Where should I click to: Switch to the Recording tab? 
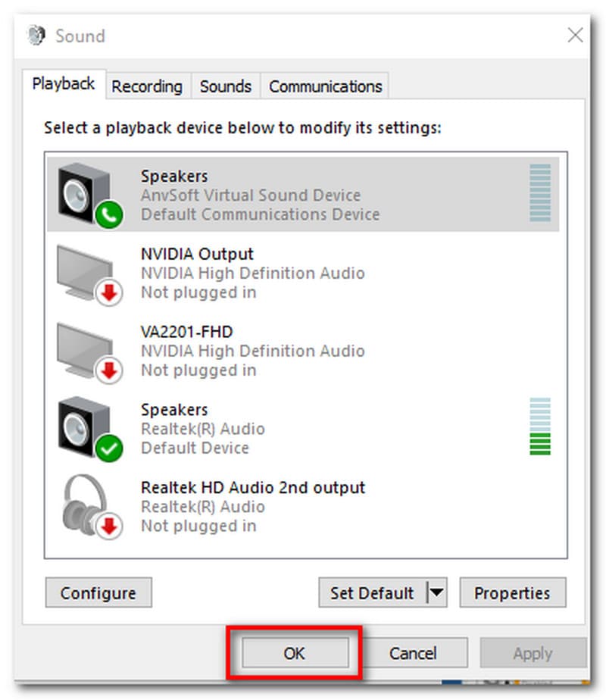coord(147,86)
